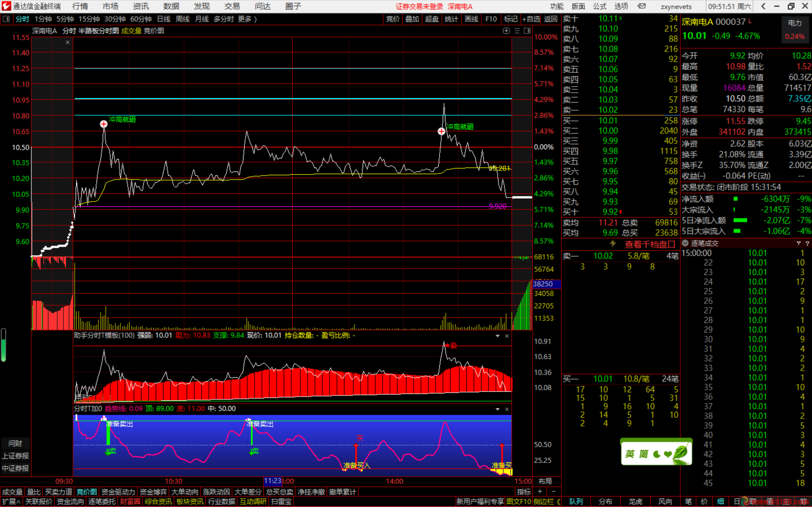Activate the 画线 drawing tool
Image resolution: width=812 pixels, height=507 pixels.
click(471, 19)
